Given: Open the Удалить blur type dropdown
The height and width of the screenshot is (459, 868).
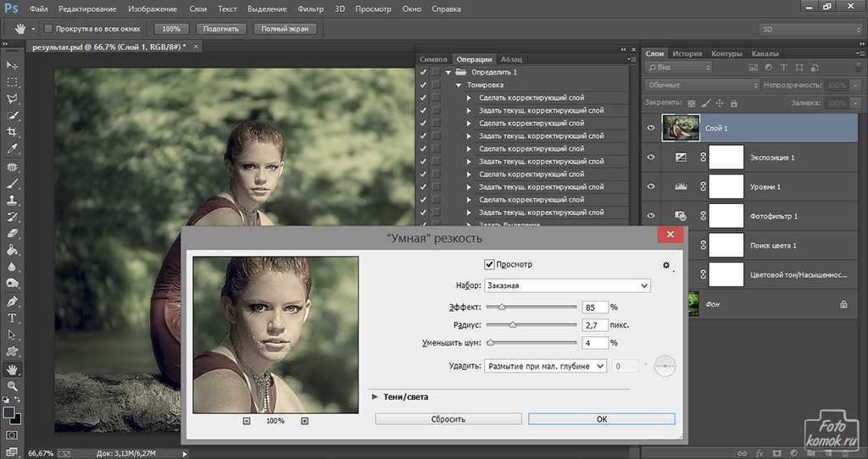Looking at the screenshot, I should click(545, 366).
